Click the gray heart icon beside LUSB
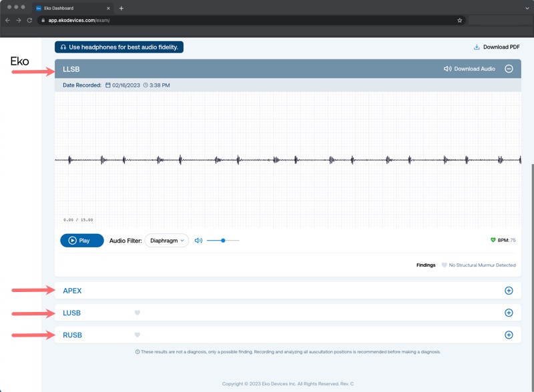Viewport: 534px width, 392px height. pyautogui.click(x=138, y=313)
